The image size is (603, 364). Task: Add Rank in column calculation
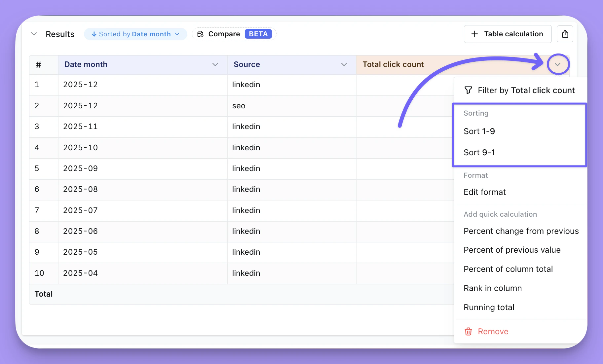520,288
